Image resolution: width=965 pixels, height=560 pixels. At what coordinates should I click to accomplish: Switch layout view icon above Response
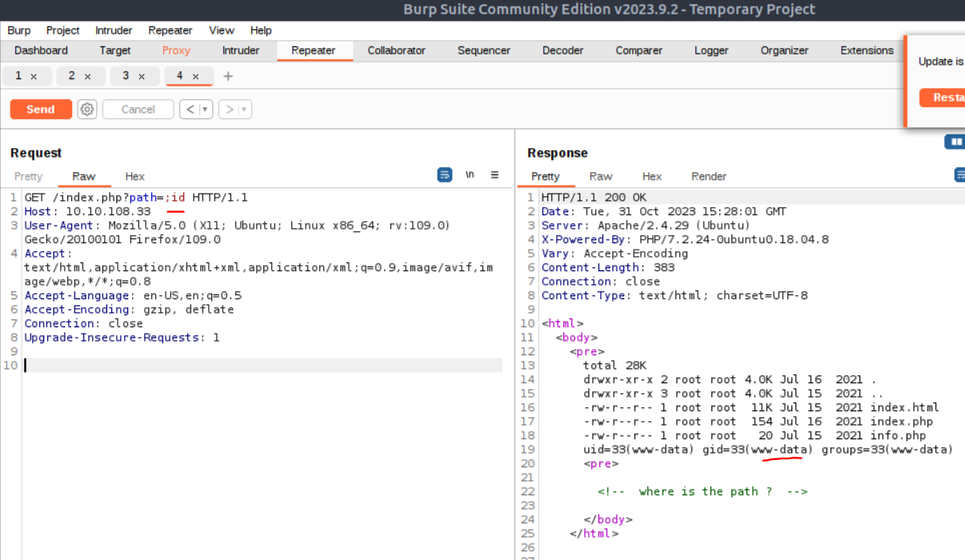click(955, 142)
